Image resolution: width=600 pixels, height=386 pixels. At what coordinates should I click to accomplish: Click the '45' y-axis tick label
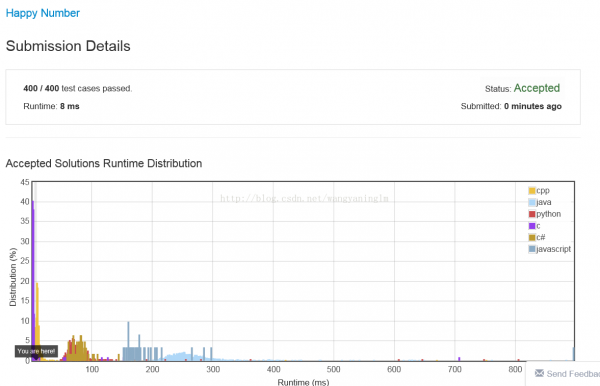[25, 182]
